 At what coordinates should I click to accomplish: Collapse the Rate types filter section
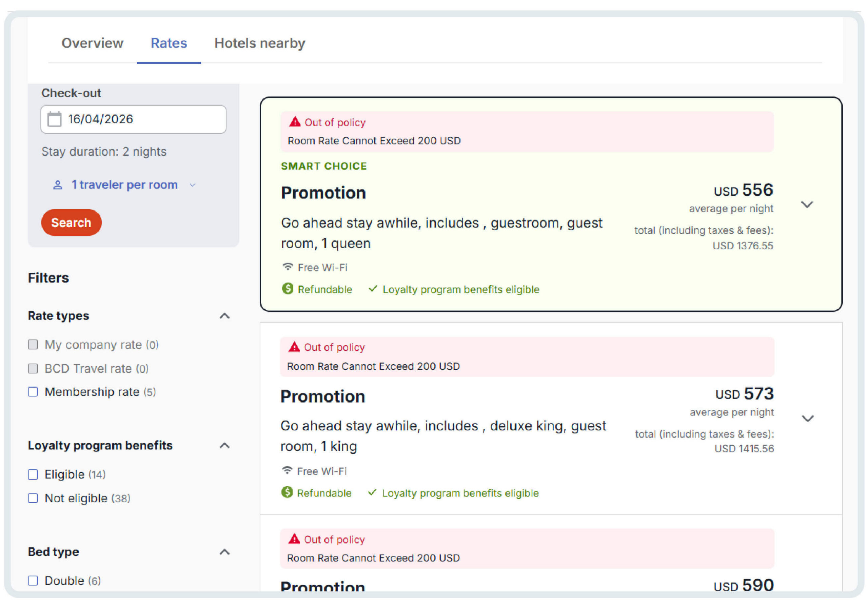(x=225, y=316)
